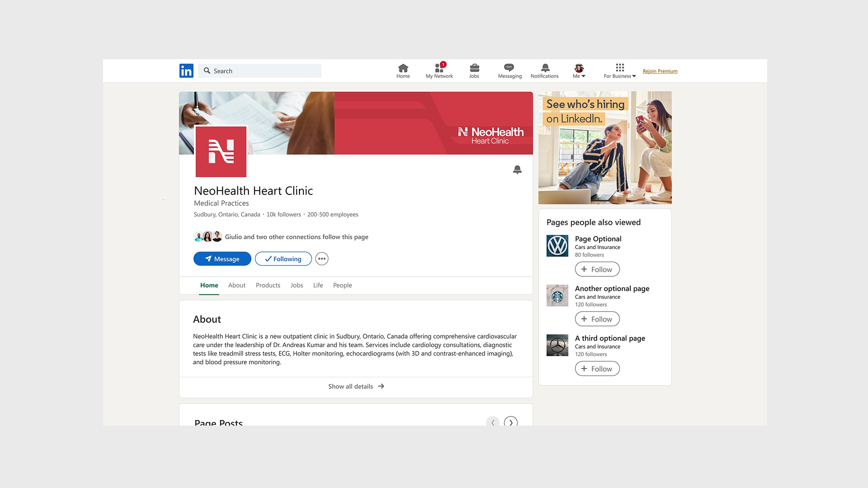868x488 pixels.
Task: Click the Message button
Action: 222,259
